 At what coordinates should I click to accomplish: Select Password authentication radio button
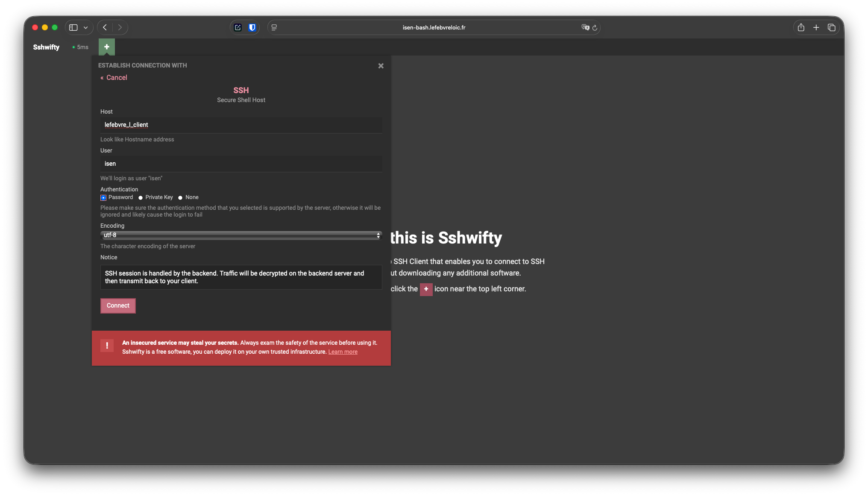103,197
